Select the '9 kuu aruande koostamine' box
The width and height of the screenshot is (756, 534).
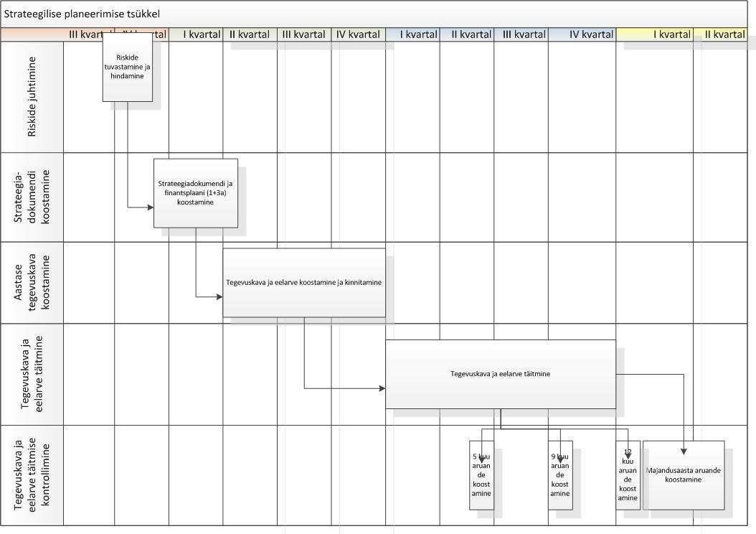[x=560, y=475]
